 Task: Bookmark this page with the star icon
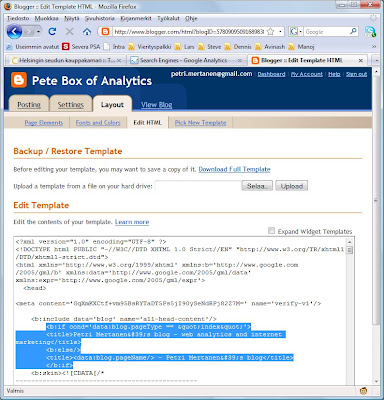pos(271,32)
